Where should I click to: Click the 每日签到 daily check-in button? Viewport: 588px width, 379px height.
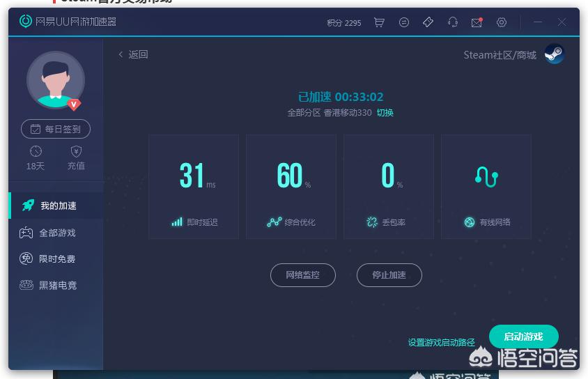56,129
